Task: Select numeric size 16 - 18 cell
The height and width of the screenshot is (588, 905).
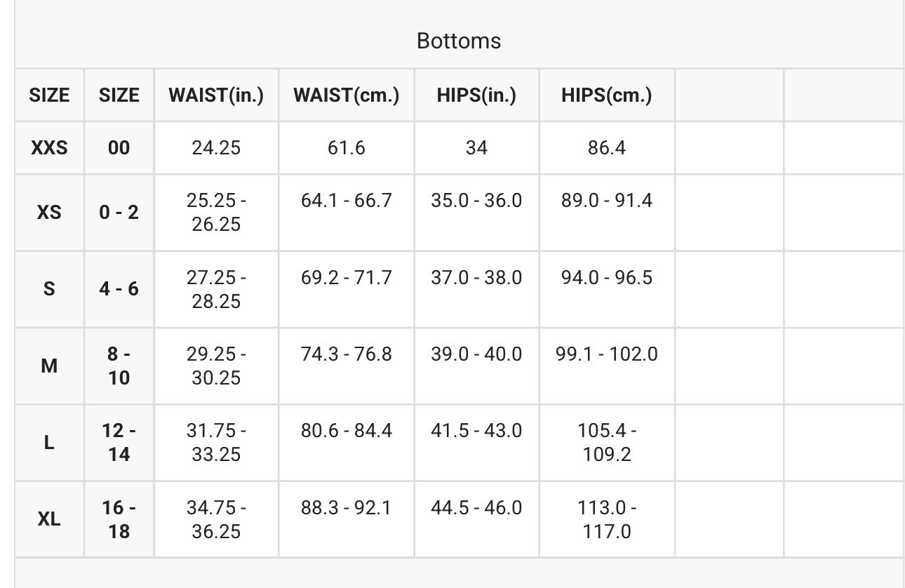Action: point(119,519)
